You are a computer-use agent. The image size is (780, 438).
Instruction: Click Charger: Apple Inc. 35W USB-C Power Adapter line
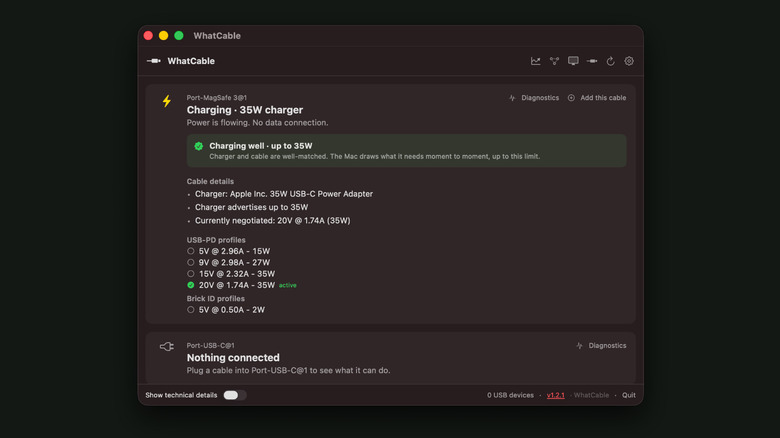point(284,194)
